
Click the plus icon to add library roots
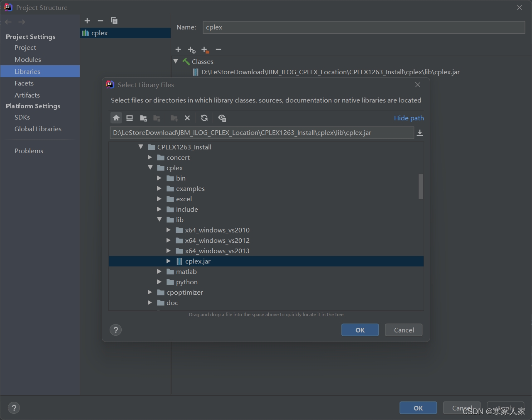click(178, 49)
